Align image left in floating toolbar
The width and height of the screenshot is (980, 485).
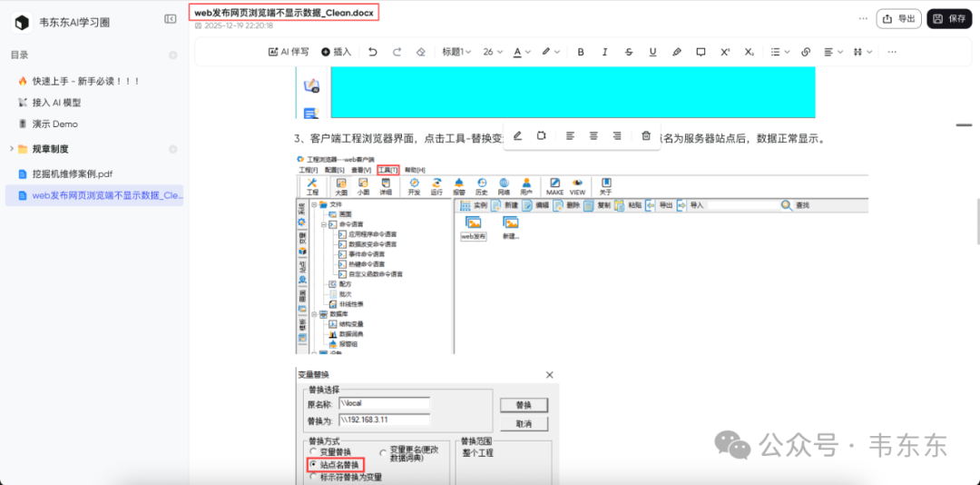tap(569, 135)
